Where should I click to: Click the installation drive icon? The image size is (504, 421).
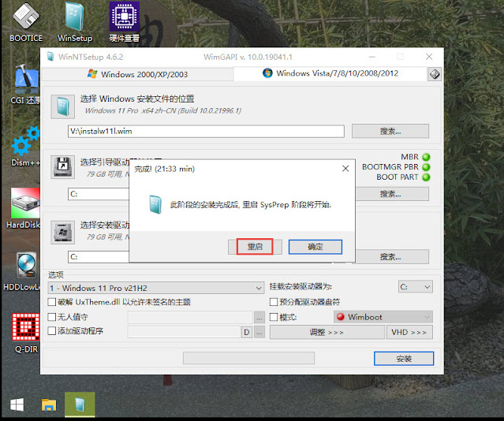click(62, 232)
